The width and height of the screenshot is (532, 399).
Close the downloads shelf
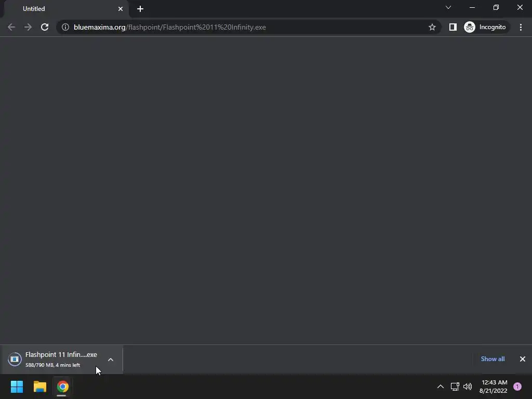pyautogui.click(x=523, y=359)
